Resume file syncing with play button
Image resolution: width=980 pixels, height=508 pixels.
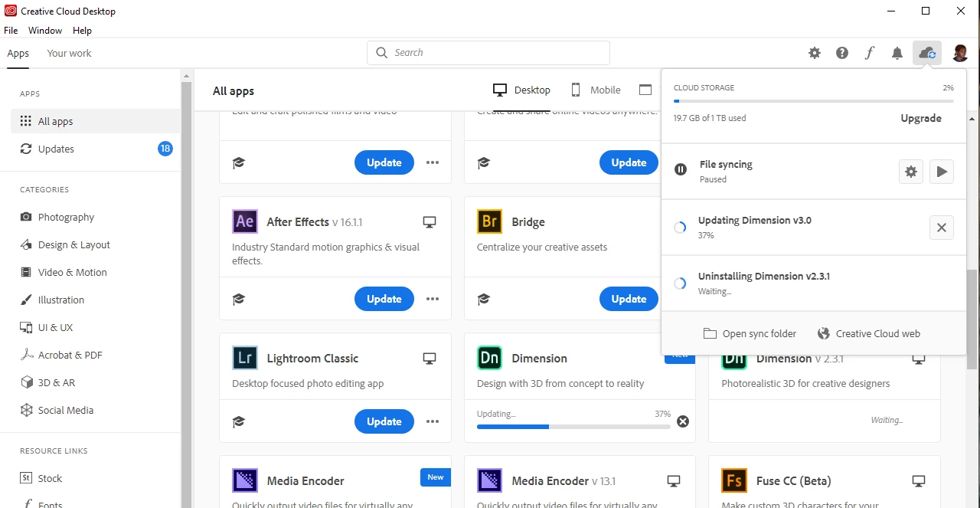coord(942,172)
